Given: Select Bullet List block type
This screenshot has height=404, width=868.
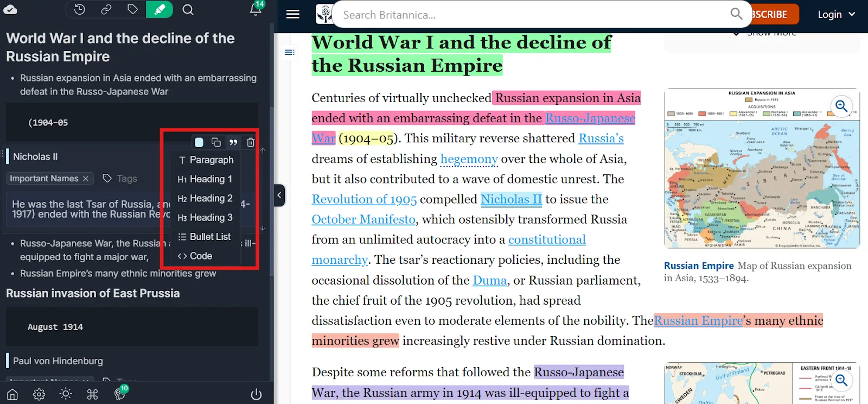Looking at the screenshot, I should click(x=206, y=237).
